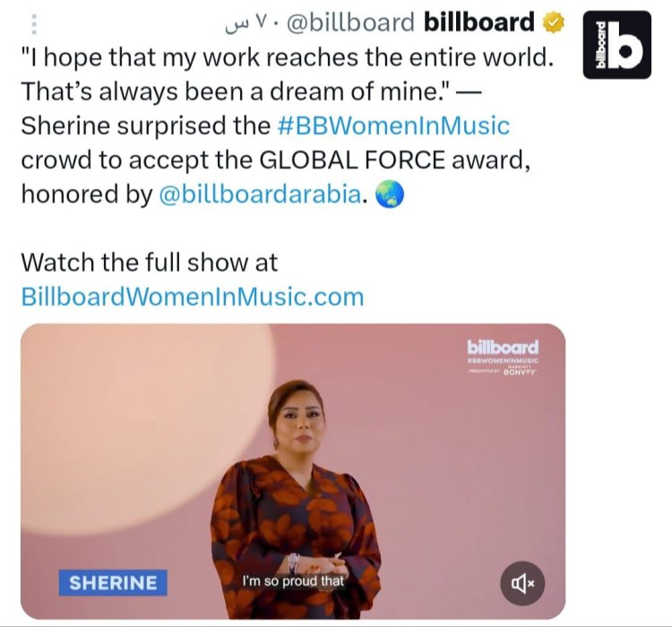Click the "I'm so proud that" caption
This screenshot has width=672, height=627.
[x=293, y=581]
